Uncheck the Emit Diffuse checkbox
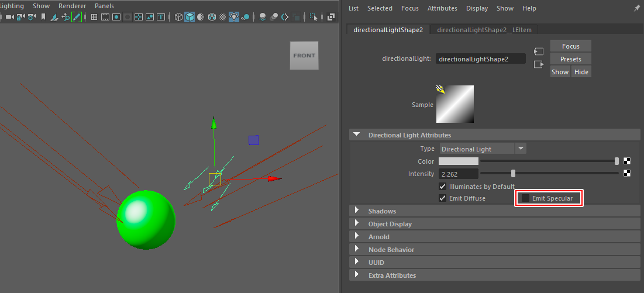 click(x=443, y=198)
